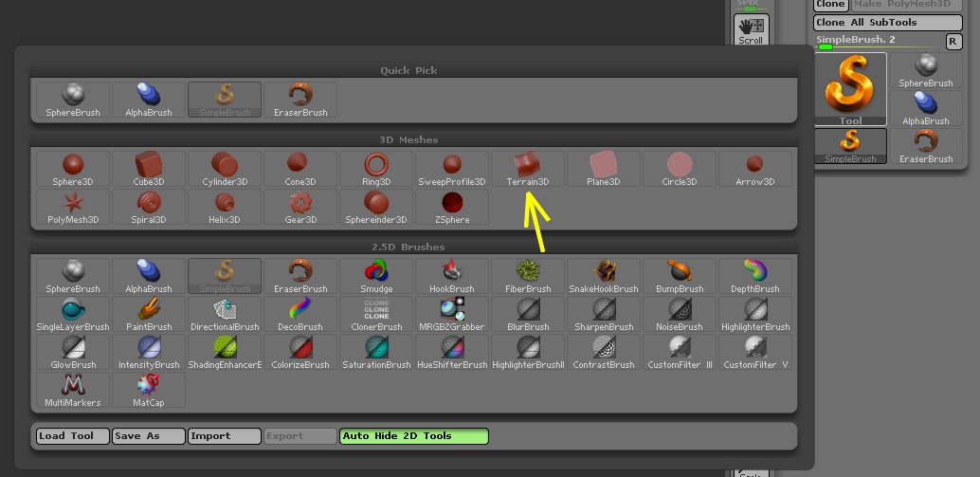Select the Sphere3D mesh tool
Screen dimensions: 980x477
(73, 170)
